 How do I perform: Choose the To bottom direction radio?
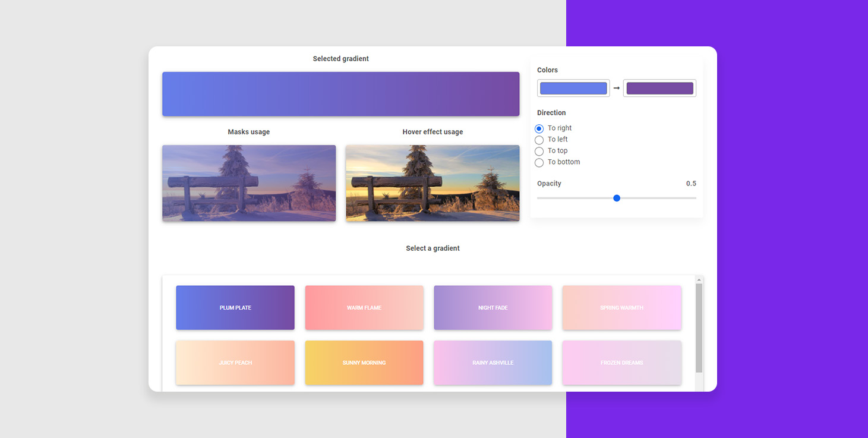(x=539, y=162)
